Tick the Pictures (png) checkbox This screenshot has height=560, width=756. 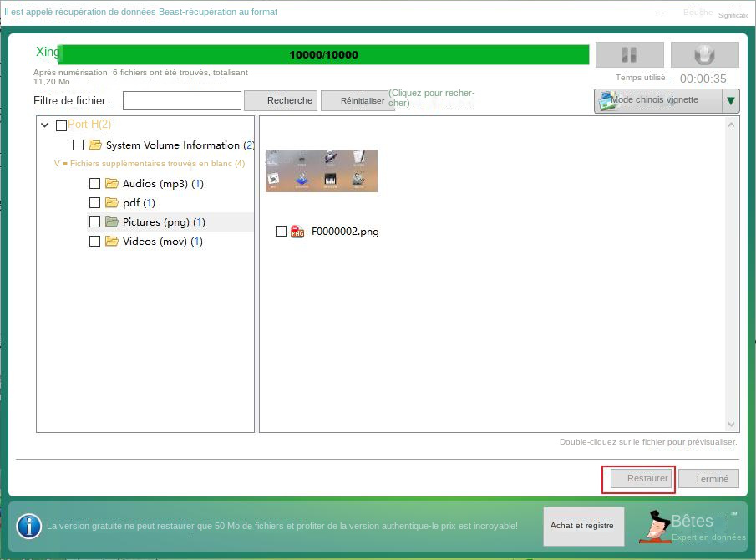(x=95, y=221)
